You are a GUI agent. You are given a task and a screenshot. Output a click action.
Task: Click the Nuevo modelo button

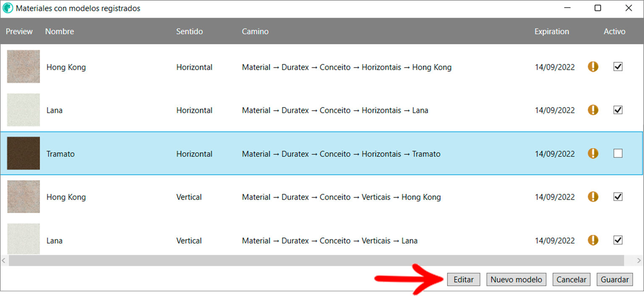516,280
